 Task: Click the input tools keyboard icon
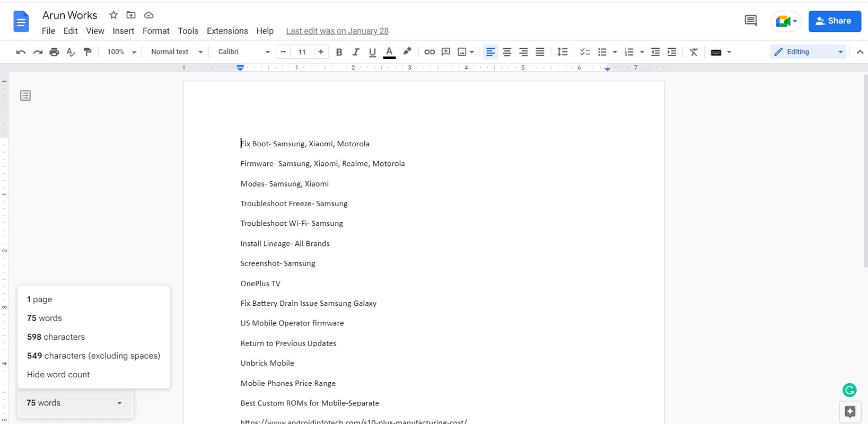point(716,52)
